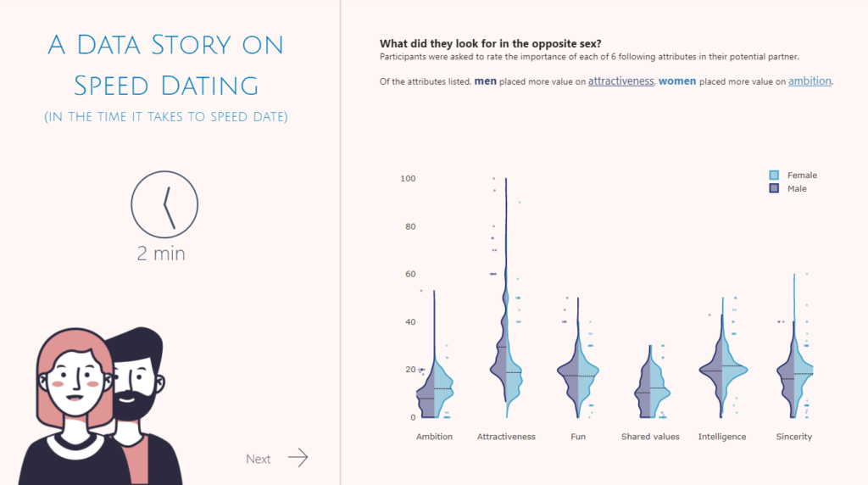
Task: Toggle the Male legend swatch
Action: pyautogui.click(x=774, y=188)
